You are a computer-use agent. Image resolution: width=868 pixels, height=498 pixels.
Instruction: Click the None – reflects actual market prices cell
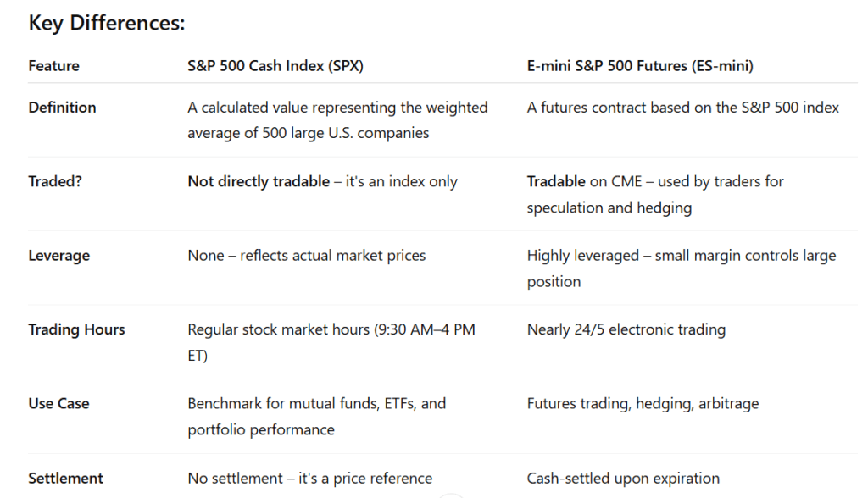point(307,256)
